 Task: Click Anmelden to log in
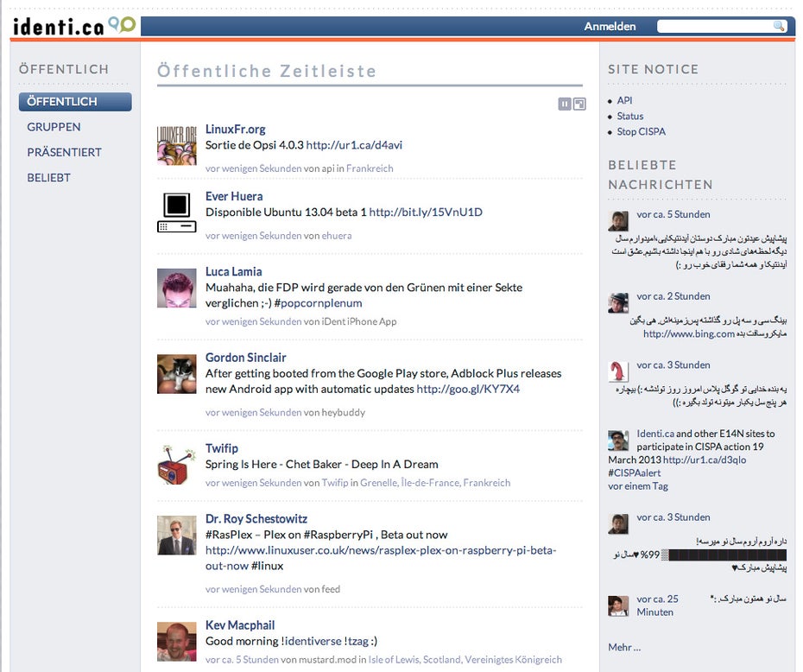610,26
